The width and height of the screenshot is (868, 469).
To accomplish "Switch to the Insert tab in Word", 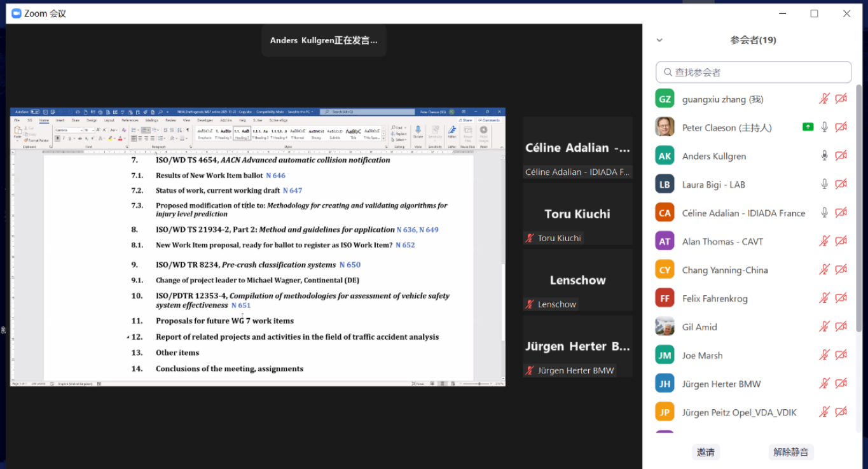I will [60, 120].
